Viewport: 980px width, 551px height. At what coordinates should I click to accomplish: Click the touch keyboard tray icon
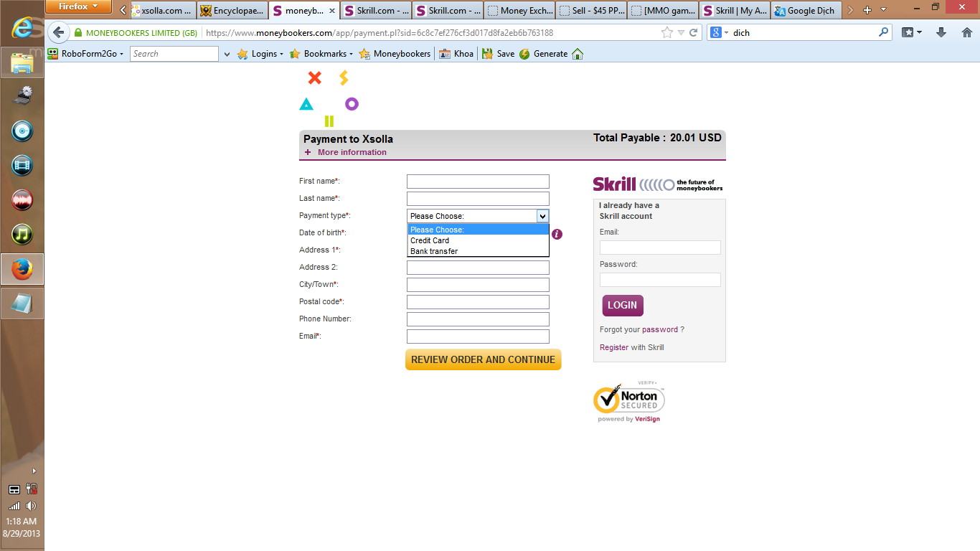pos(14,489)
